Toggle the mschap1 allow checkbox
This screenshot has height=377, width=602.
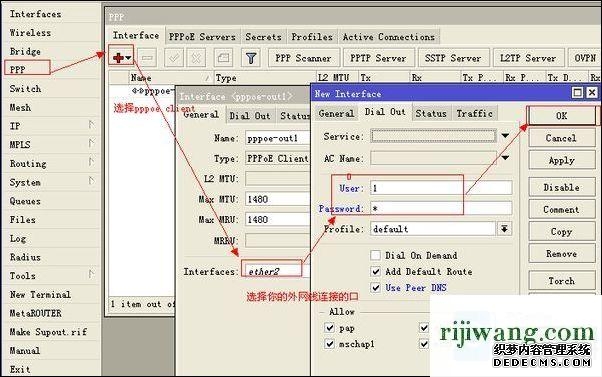pos(329,344)
